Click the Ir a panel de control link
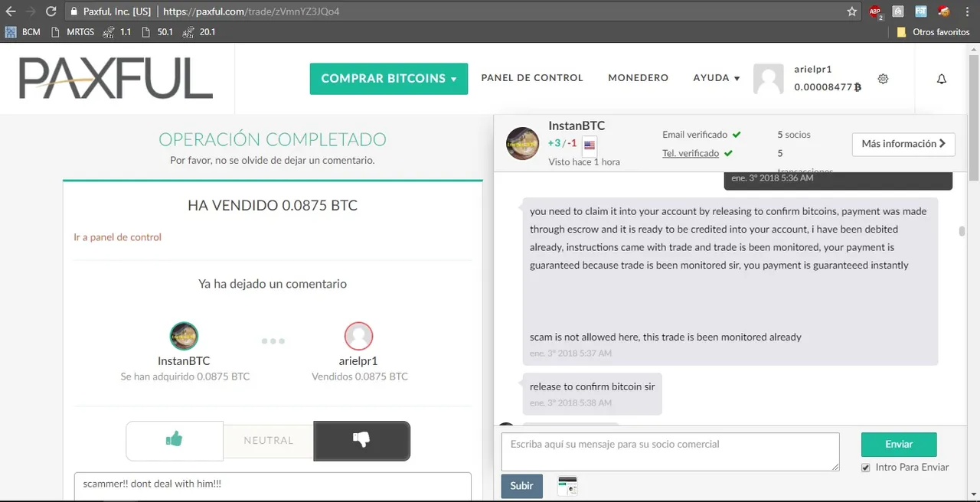Viewport: 980px width, 502px height. [118, 237]
